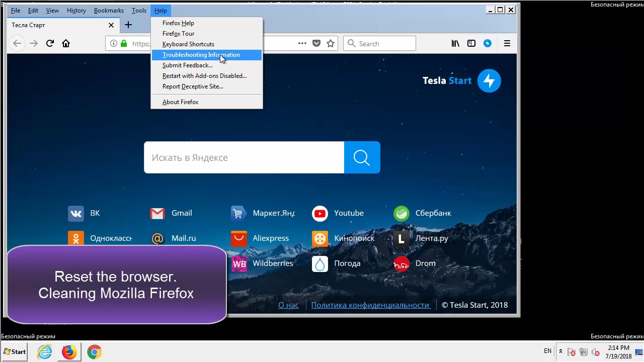
Task: Open the Bookmarks menu
Action: point(109,10)
